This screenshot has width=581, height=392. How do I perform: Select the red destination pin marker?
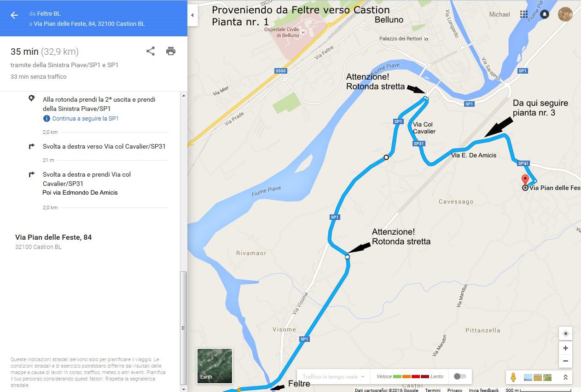coord(525,180)
